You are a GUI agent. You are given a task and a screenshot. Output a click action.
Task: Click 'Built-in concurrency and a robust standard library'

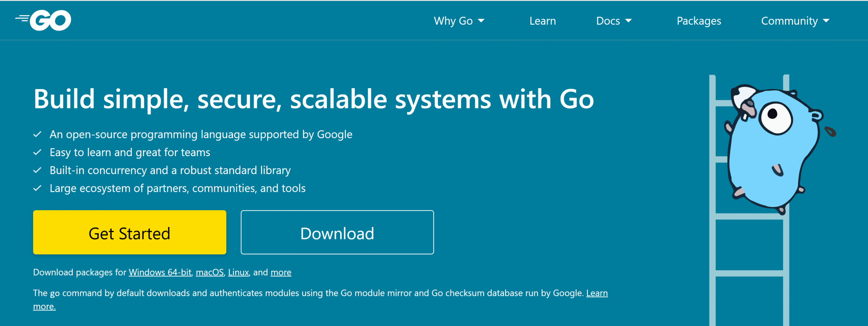point(170,171)
